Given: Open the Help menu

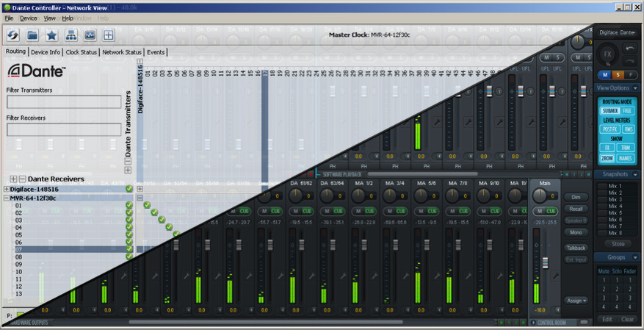Looking at the screenshot, I should [68, 18].
